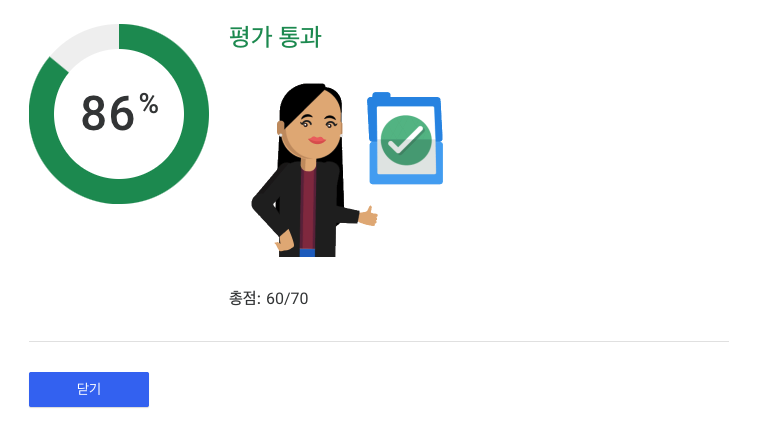The height and width of the screenshot is (424, 762).
Task: Click the 총점: 60/70 score text
Action: (268, 298)
